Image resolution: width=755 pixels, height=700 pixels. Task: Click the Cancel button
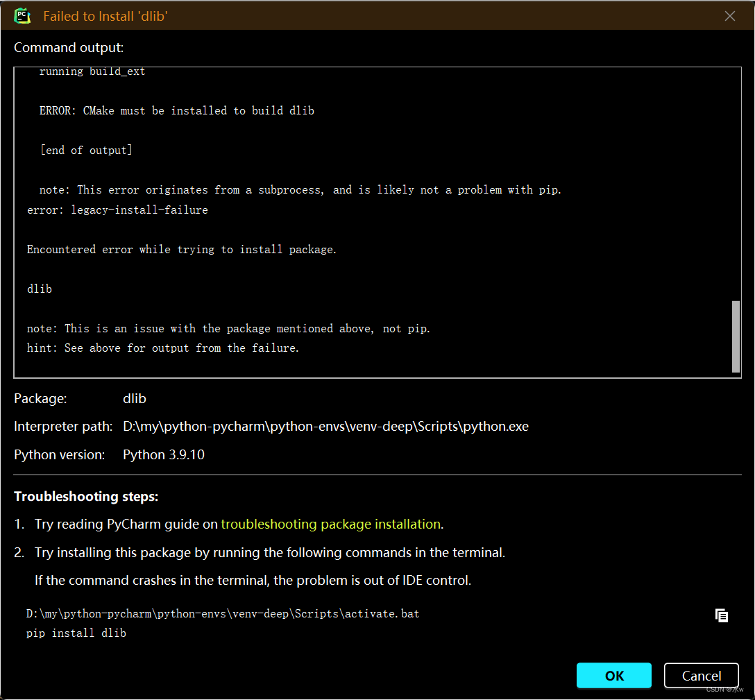(701, 676)
